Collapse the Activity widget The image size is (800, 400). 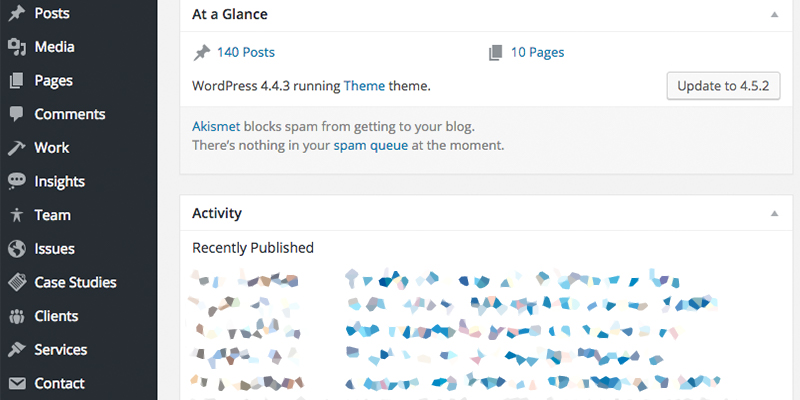tap(774, 214)
